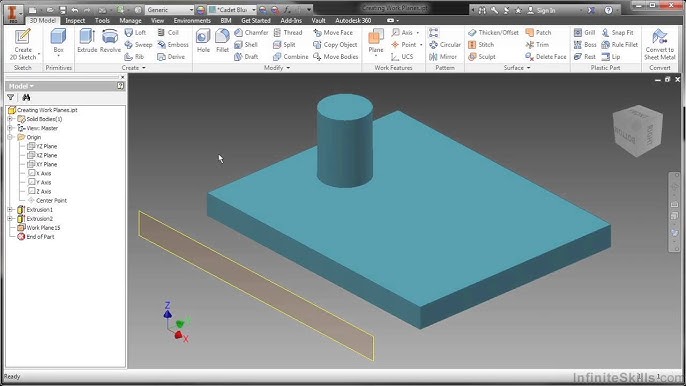The width and height of the screenshot is (686, 386).
Task: Open Convert to Sheet Metal
Action: 659,44
